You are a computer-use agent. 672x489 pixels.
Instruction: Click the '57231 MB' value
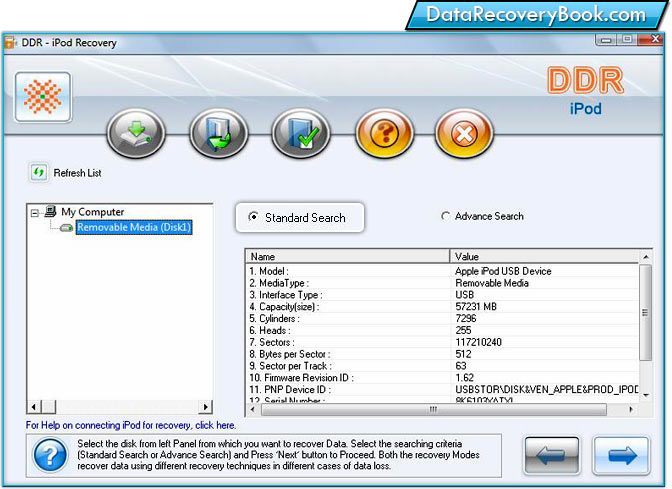(x=476, y=307)
